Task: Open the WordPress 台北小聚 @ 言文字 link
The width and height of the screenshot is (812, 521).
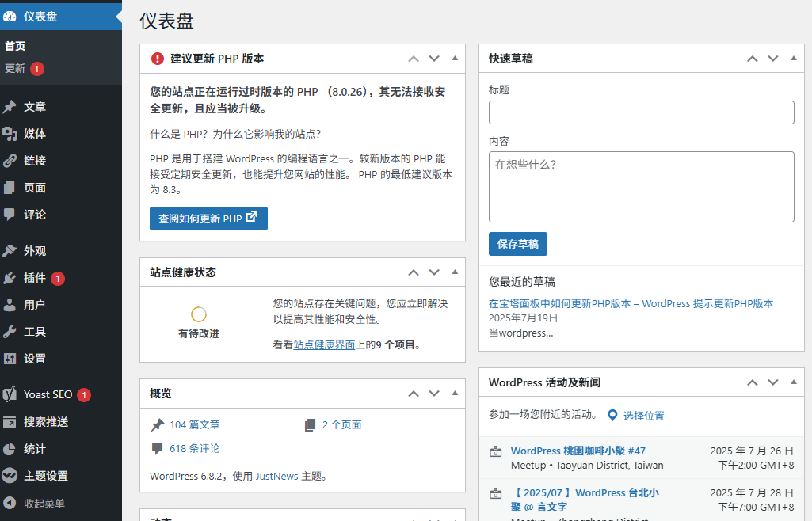Action: click(585, 500)
